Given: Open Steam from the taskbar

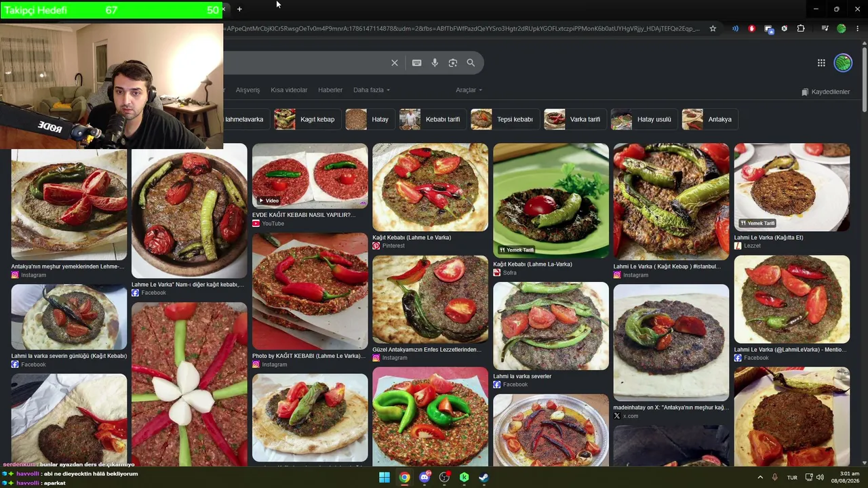Looking at the screenshot, I should point(484,477).
